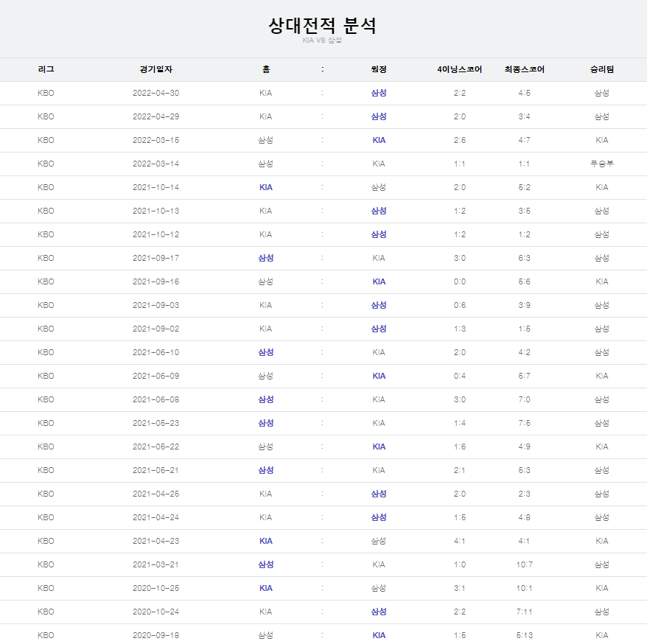The width and height of the screenshot is (647, 644).
Task: Click the date 2022-04-30
Action: tap(156, 94)
